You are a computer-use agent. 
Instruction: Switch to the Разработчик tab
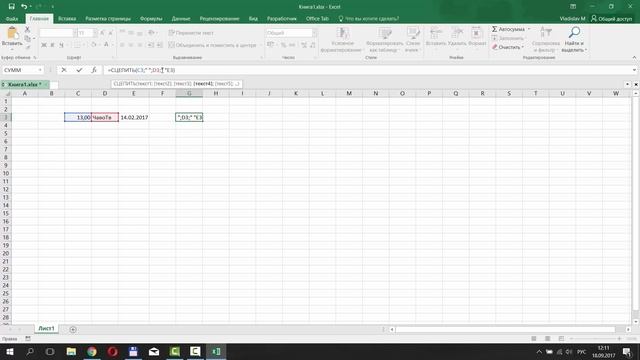282,19
